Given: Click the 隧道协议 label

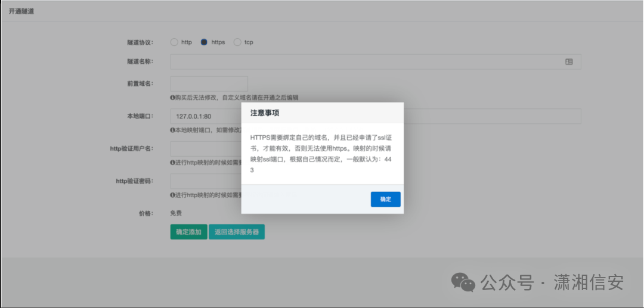Looking at the screenshot, I should pos(140,42).
